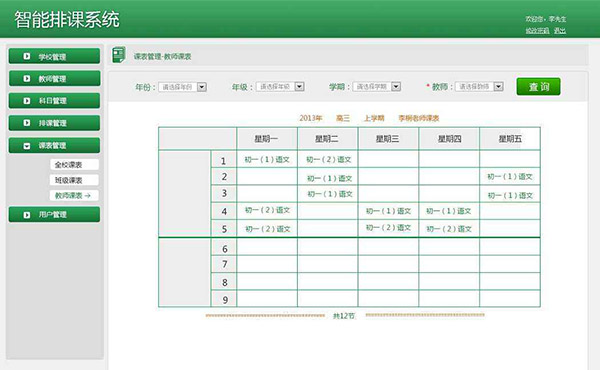
Task: Click the 请选择年级 select field
Action: (280, 87)
